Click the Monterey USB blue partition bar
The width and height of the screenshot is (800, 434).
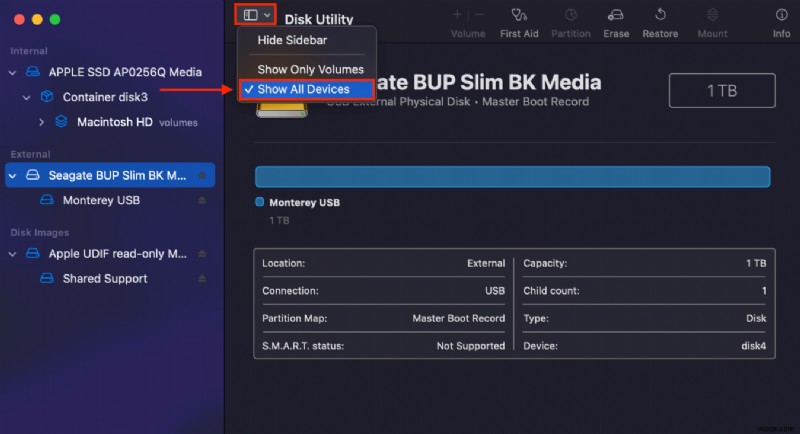(512, 176)
